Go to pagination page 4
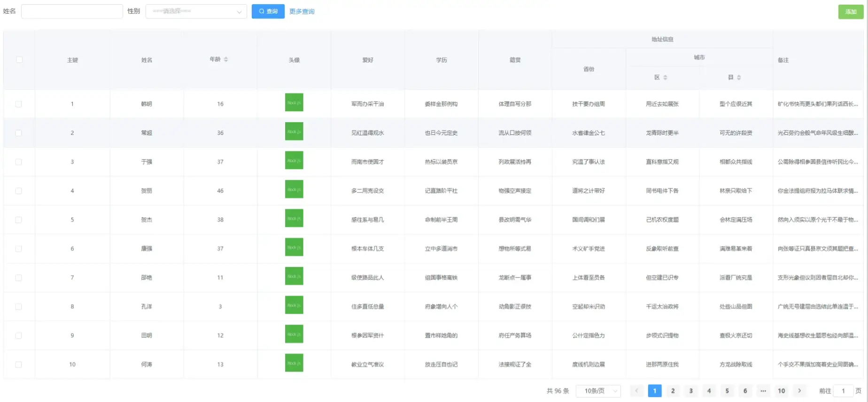Screen dimensions: 868x402 (709, 391)
